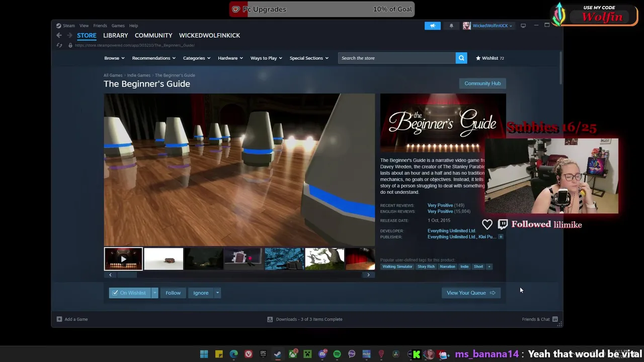
Task: Open Windows Start menu on taskbar
Action: click(204, 354)
